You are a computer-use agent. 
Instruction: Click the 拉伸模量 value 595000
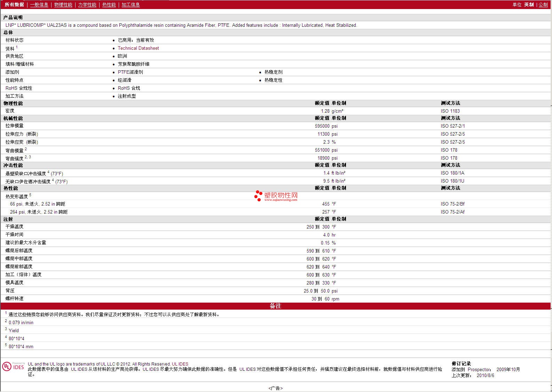pyautogui.click(x=322, y=126)
